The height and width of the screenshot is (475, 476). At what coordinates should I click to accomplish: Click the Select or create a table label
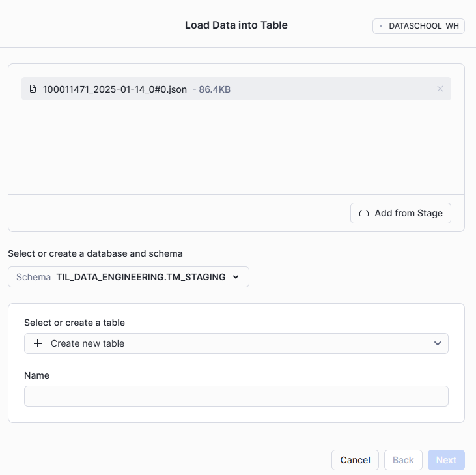pyautogui.click(x=74, y=323)
